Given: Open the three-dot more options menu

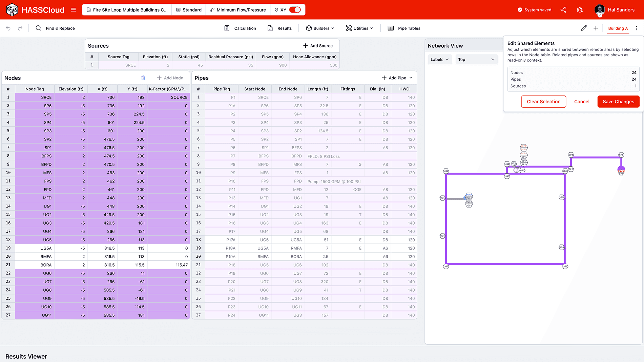Looking at the screenshot, I should (637, 28).
